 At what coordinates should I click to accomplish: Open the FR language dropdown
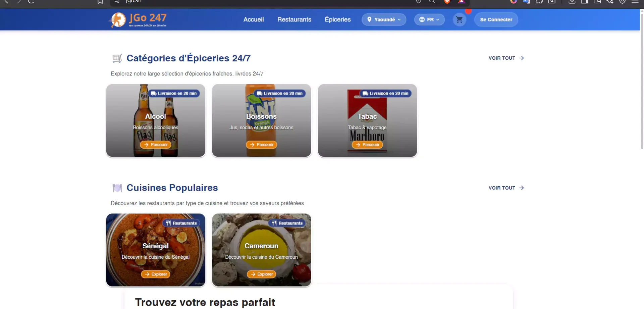(429, 20)
